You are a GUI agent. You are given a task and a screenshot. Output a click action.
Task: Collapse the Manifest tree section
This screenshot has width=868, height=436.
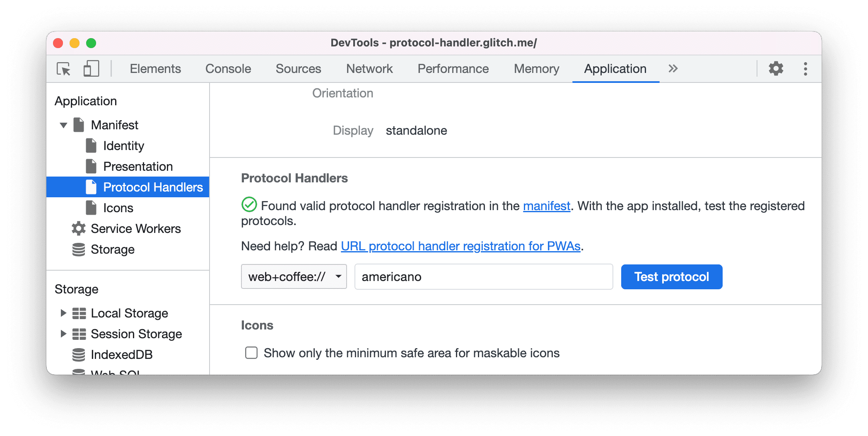pyautogui.click(x=63, y=125)
